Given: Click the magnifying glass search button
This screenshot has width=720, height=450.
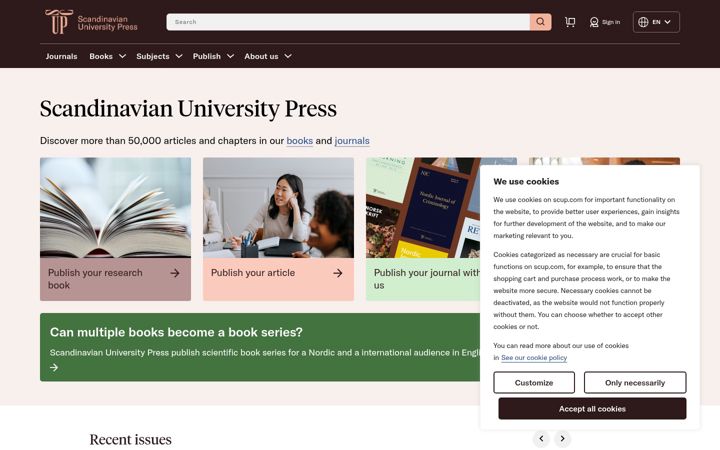Looking at the screenshot, I should (x=540, y=22).
